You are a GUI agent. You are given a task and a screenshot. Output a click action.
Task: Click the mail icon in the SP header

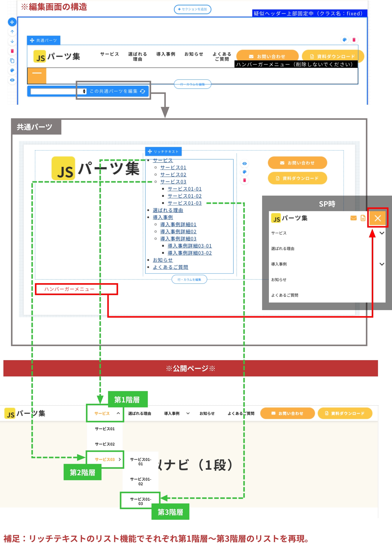click(353, 218)
